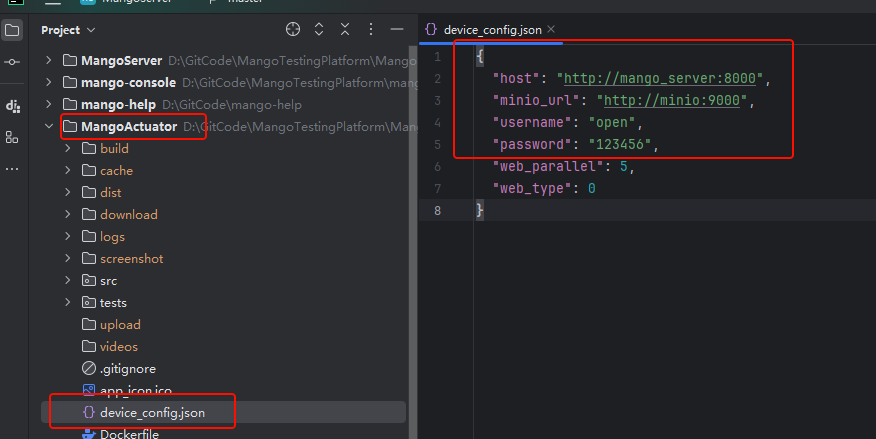Expand the MangoServer folder
Screen dimensions: 876x439
50,61
